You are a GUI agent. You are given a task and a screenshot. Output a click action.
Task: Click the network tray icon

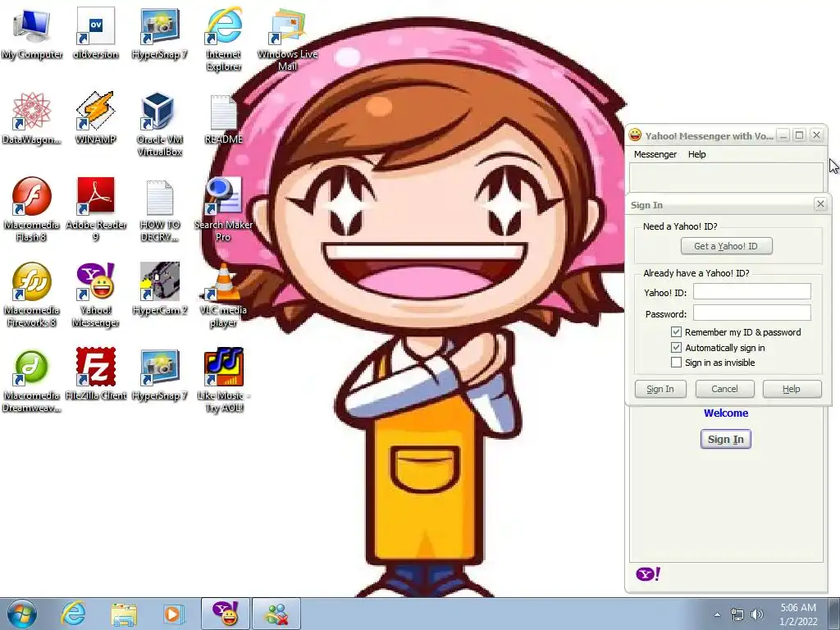click(737, 614)
